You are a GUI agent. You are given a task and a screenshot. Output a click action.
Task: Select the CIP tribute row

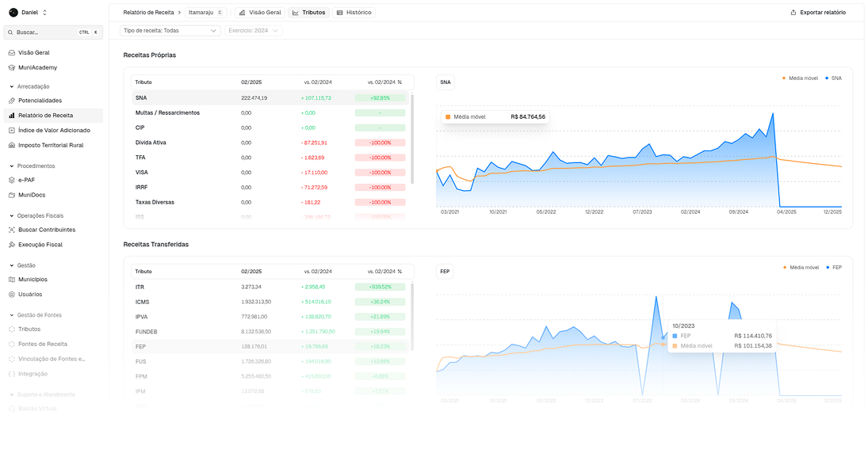(x=270, y=127)
